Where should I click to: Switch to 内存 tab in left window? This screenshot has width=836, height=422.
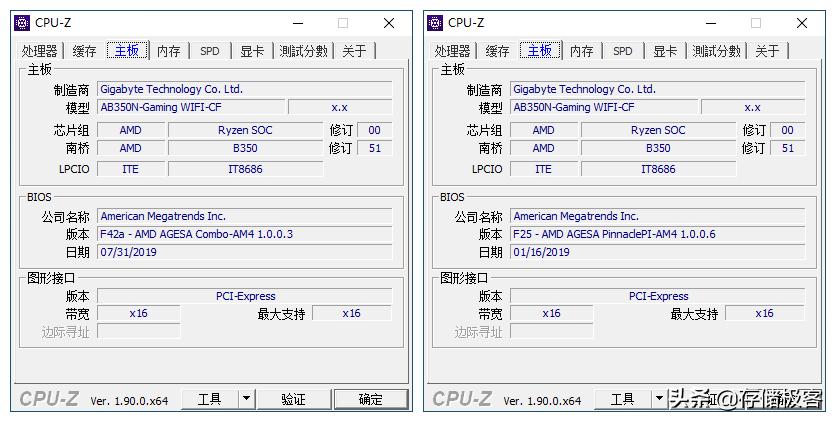pyautogui.click(x=169, y=51)
